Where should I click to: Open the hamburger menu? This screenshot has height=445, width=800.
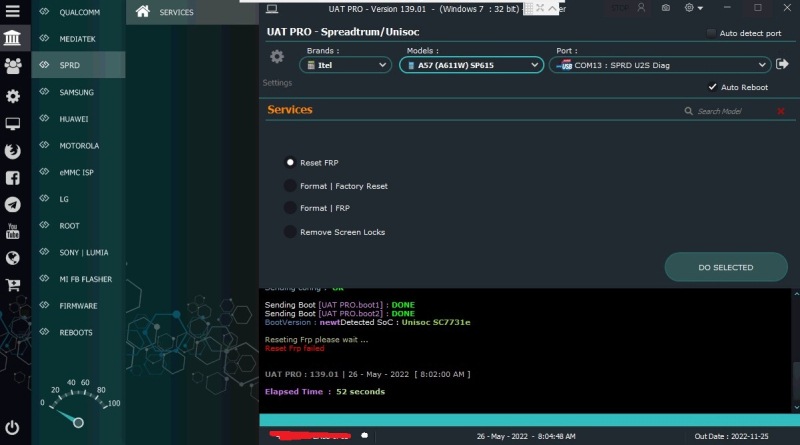point(12,11)
